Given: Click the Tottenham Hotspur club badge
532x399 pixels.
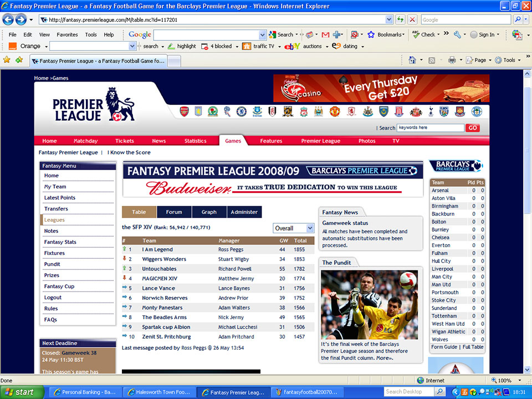Looking at the screenshot, I should (x=429, y=112).
